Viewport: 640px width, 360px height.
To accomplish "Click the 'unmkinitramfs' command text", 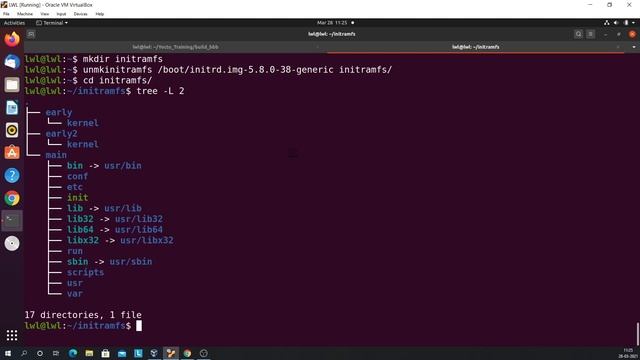I will 118,69.
